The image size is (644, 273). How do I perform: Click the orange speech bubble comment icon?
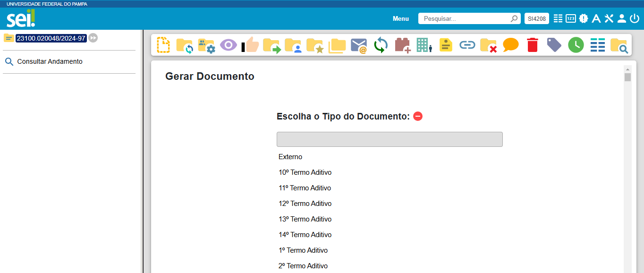(510, 45)
